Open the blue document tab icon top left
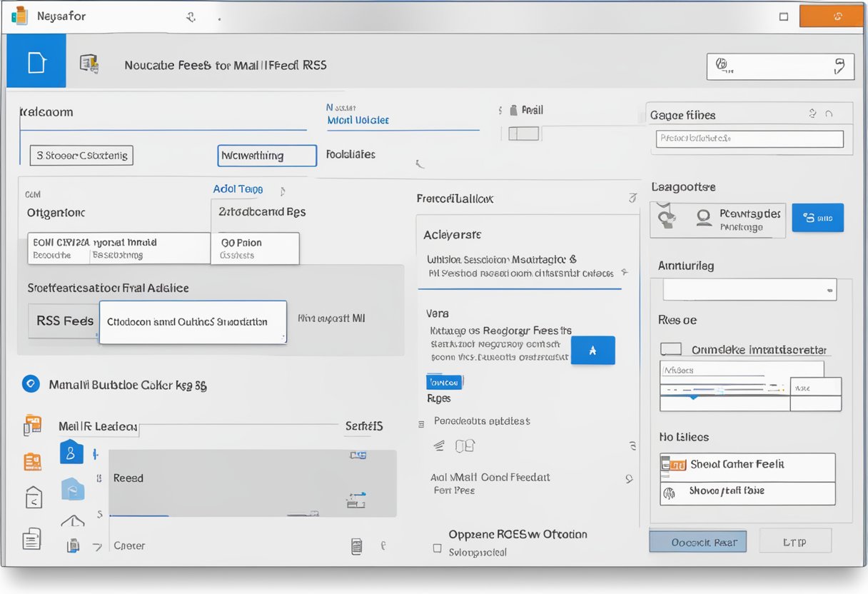868x594 pixels. (35, 61)
